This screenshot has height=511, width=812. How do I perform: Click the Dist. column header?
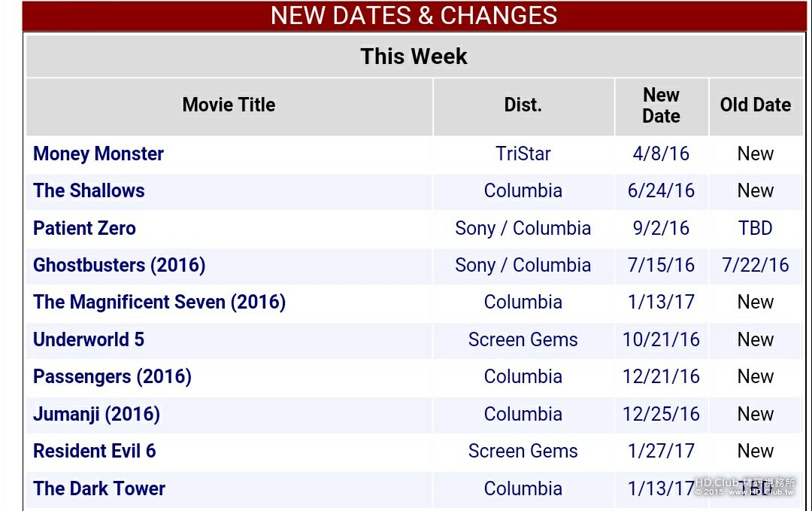[x=523, y=105]
